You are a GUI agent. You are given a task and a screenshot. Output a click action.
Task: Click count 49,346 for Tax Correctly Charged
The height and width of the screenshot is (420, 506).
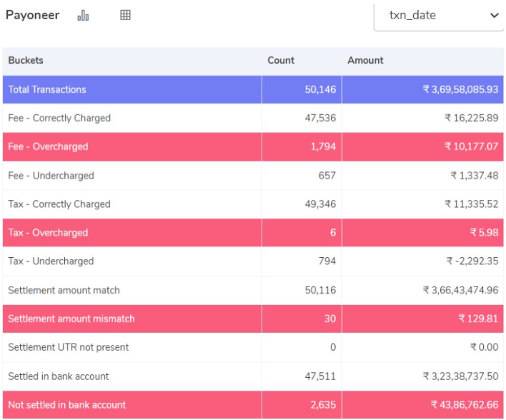pos(320,204)
